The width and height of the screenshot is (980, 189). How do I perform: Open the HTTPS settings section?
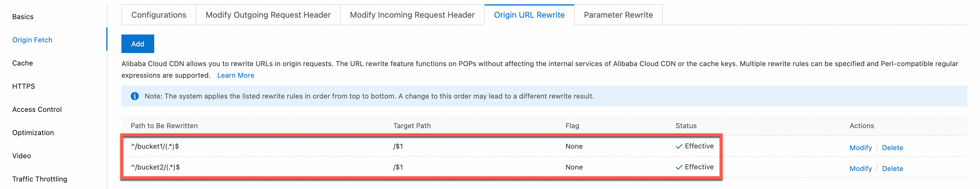coord(24,86)
